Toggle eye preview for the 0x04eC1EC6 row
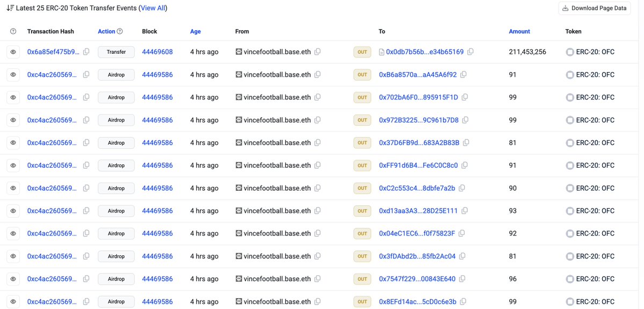Viewport: 644px width, 309px height. [13, 233]
